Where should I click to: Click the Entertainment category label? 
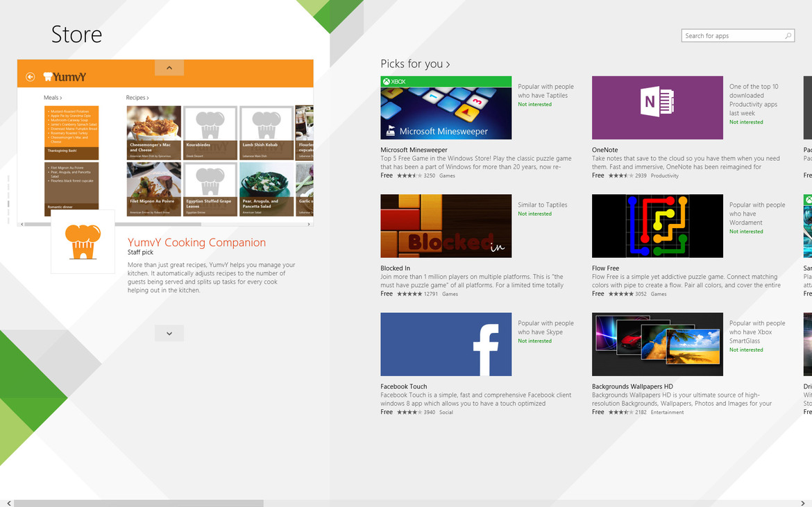pos(667,412)
